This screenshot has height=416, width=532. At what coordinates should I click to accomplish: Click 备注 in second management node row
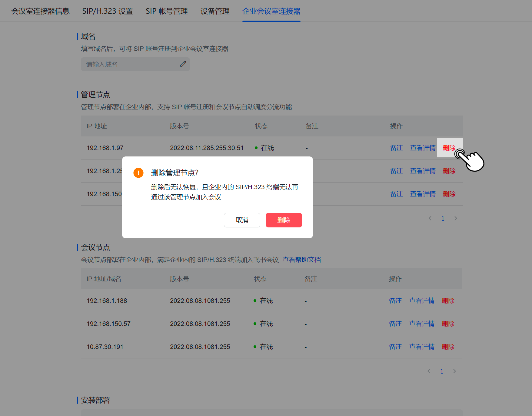(396, 171)
